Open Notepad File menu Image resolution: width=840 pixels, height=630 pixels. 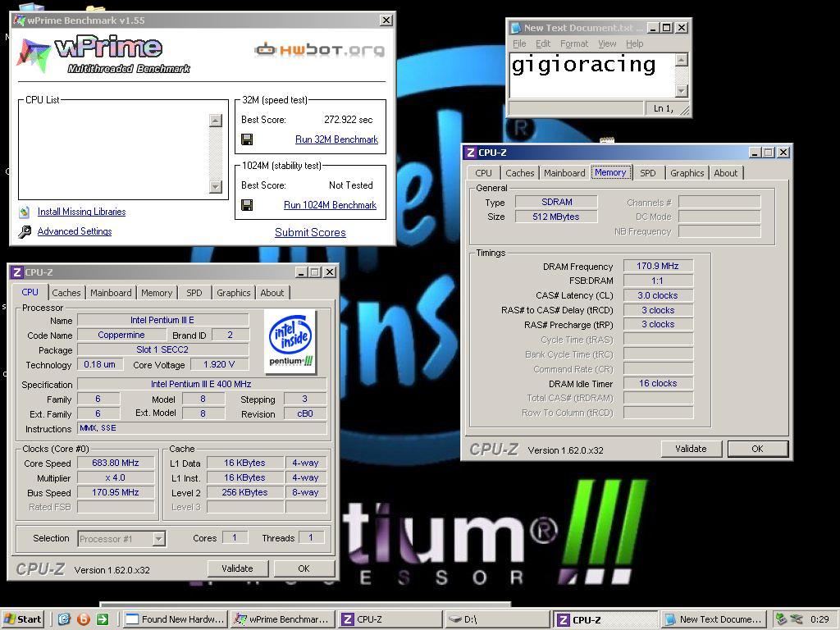click(519, 44)
